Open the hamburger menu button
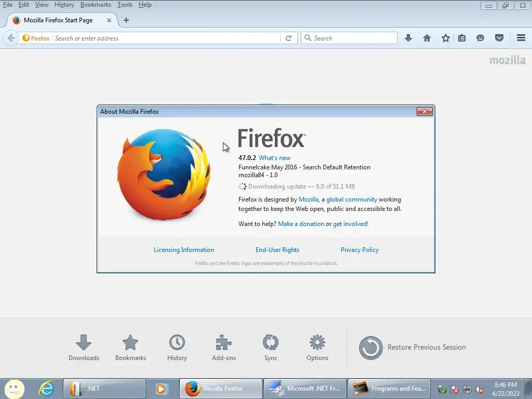The height and width of the screenshot is (399, 532). point(521,38)
